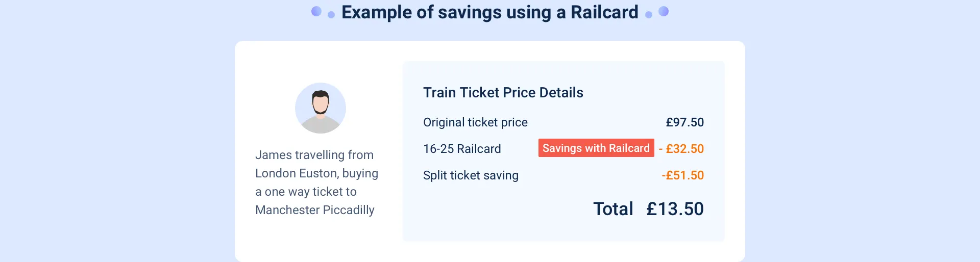The width and height of the screenshot is (980, 262).
Task: Click the '16-25 Railcard' row label
Action: (x=462, y=149)
